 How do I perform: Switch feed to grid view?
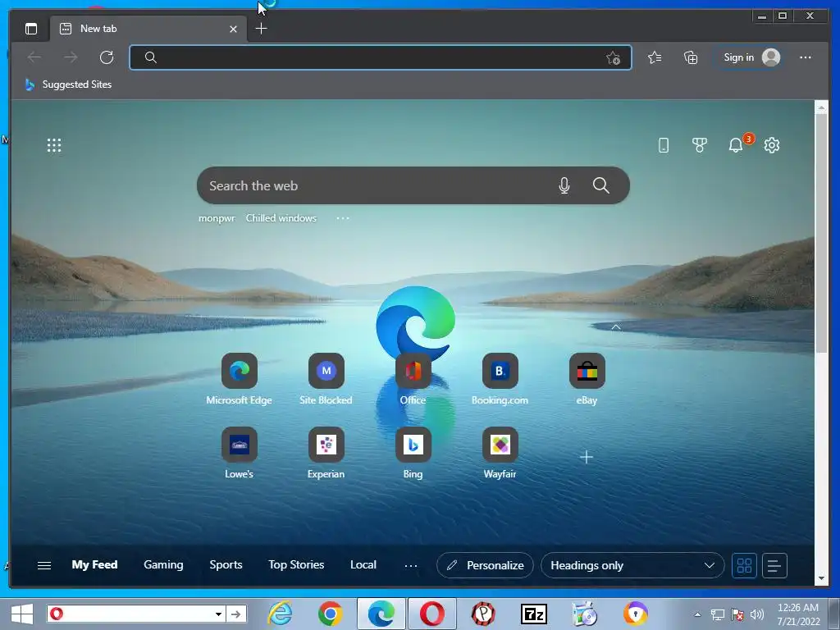pos(744,565)
